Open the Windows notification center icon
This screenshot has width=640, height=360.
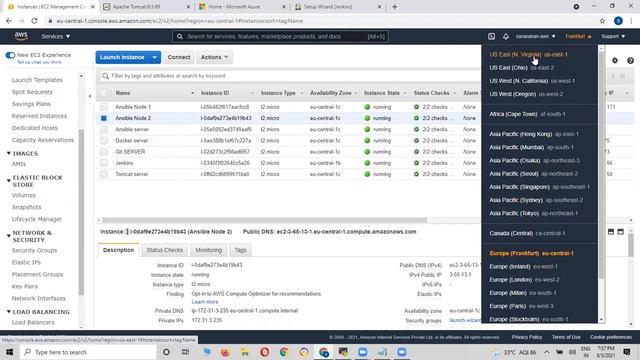pyautogui.click(x=627, y=352)
